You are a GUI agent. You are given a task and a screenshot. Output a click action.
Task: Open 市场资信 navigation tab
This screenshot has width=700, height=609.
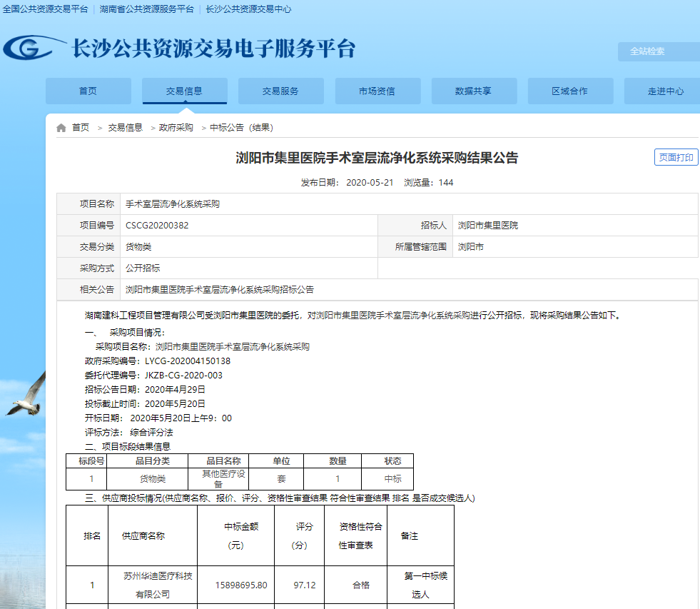click(377, 91)
